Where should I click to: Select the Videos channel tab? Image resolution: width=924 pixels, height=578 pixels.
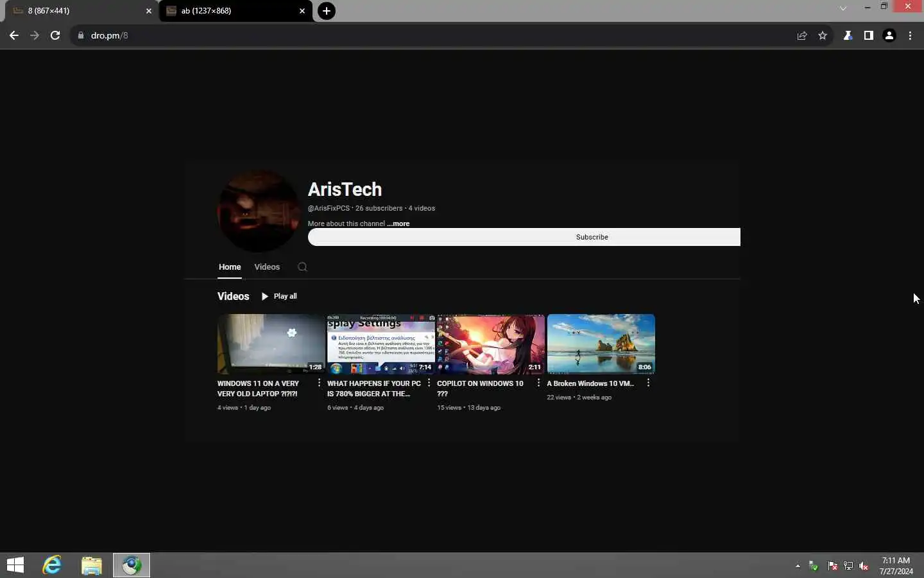click(x=267, y=267)
